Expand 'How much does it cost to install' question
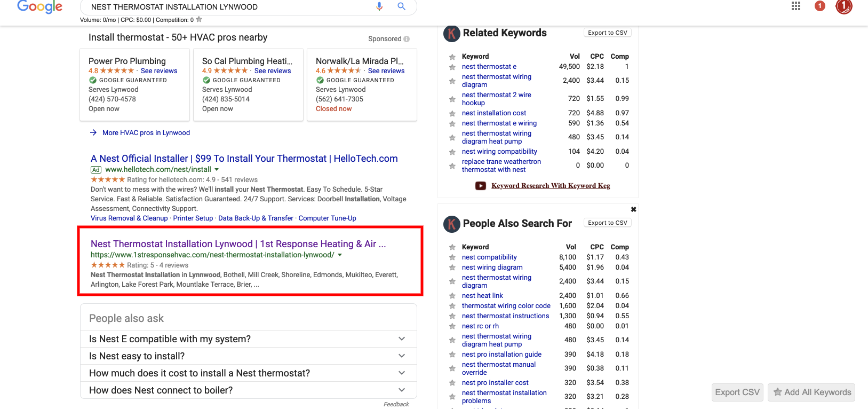868x409 pixels. (249, 373)
